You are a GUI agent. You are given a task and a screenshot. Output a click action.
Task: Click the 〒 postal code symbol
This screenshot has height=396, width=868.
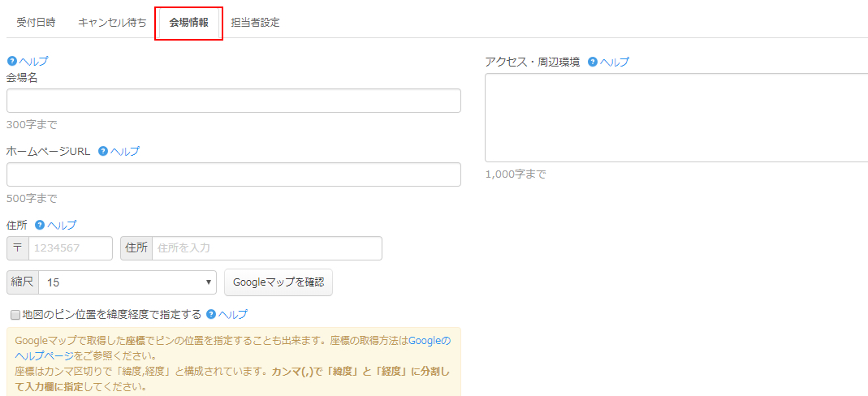(x=18, y=248)
